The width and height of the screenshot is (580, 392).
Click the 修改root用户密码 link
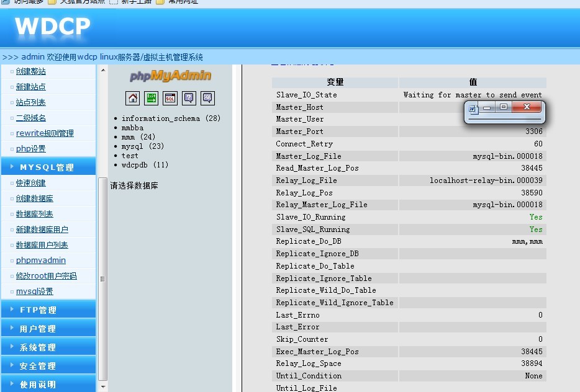point(46,276)
